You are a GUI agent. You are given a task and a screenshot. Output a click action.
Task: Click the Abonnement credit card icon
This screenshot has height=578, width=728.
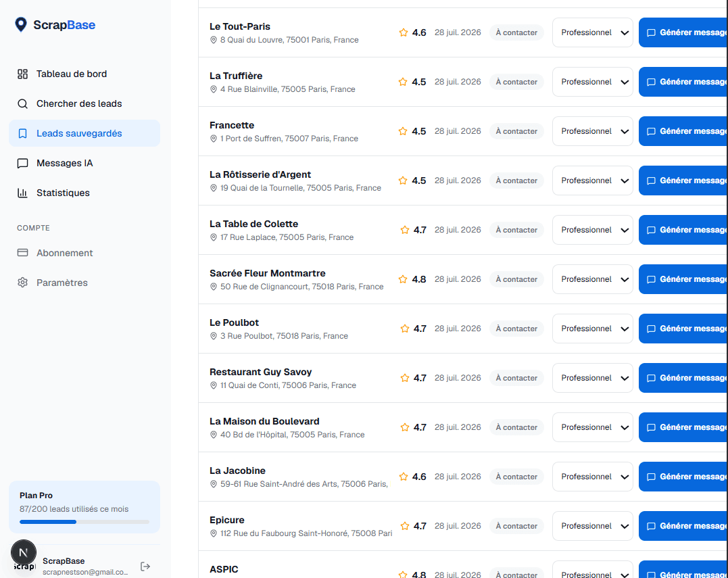(x=22, y=253)
